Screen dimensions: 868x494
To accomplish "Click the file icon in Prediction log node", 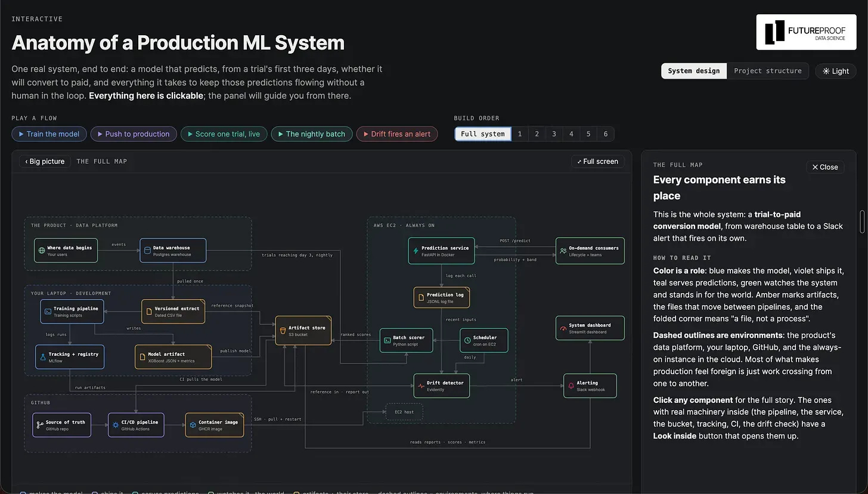I will pyautogui.click(x=421, y=297).
